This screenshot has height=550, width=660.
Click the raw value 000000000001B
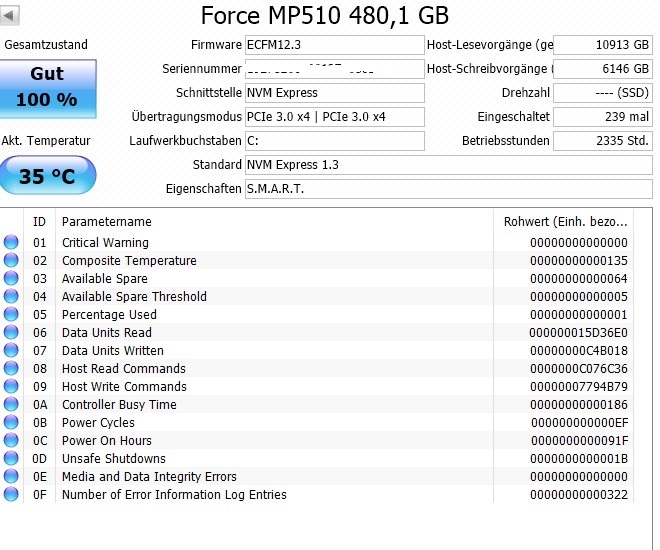[x=579, y=458]
